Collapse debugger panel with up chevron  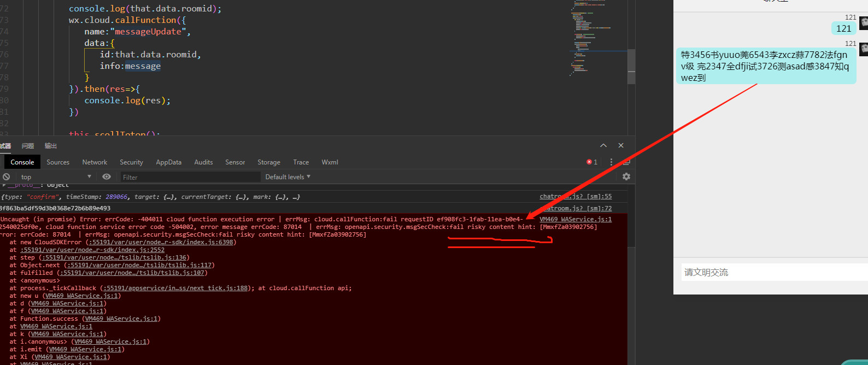click(603, 145)
